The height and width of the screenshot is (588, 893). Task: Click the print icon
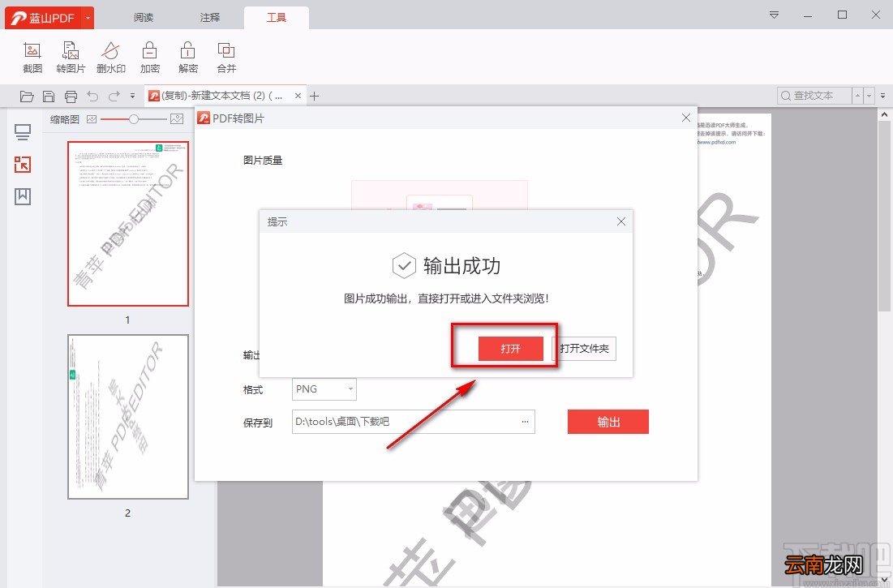(x=71, y=97)
